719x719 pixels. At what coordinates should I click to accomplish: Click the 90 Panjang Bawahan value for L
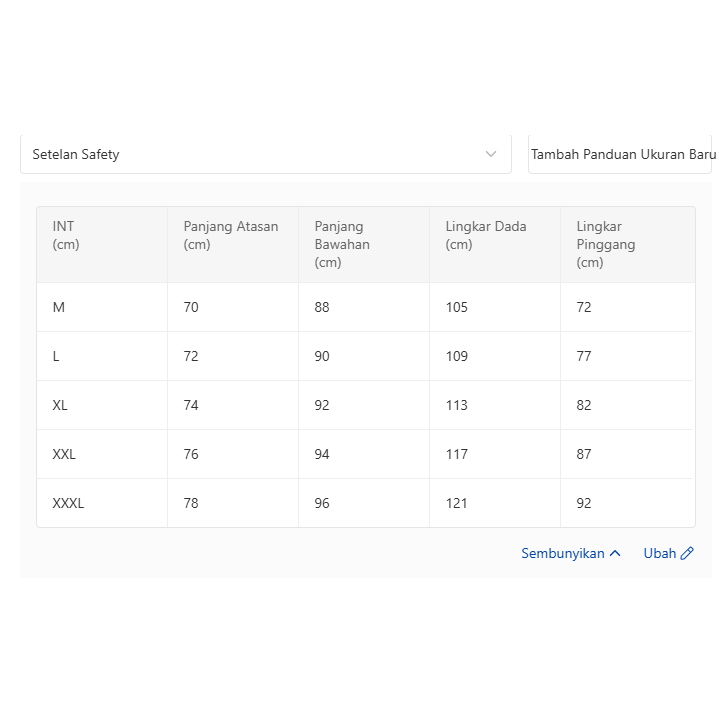[x=322, y=356]
